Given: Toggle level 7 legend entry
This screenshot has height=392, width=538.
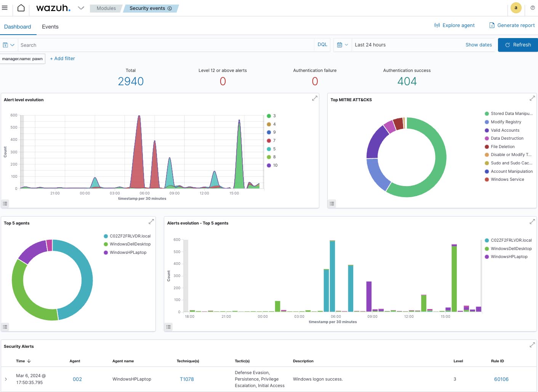Looking at the screenshot, I should tap(271, 141).
